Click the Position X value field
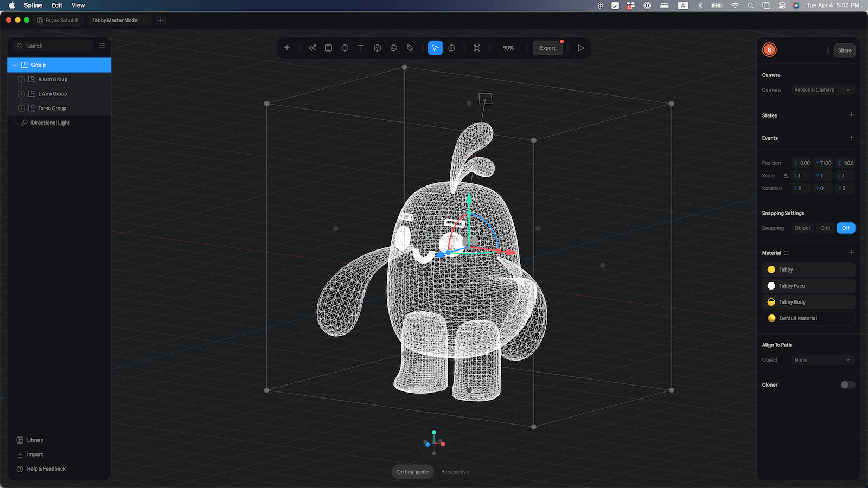 pyautogui.click(x=802, y=163)
